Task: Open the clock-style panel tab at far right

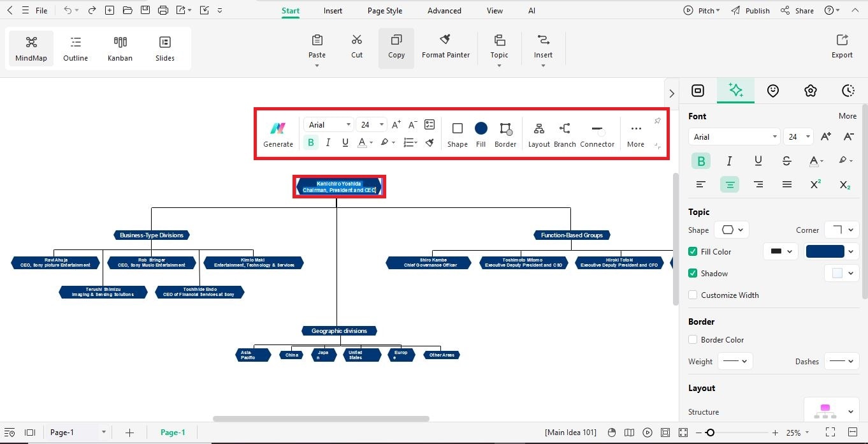Action: [x=848, y=91]
